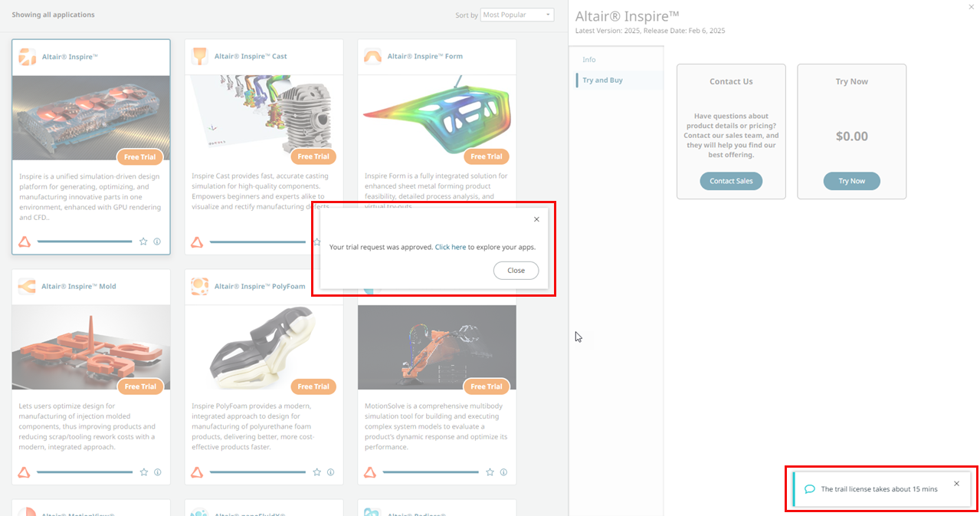Click the Latest Version 2025 release date text
The width and height of the screenshot is (980, 516).
(x=650, y=31)
